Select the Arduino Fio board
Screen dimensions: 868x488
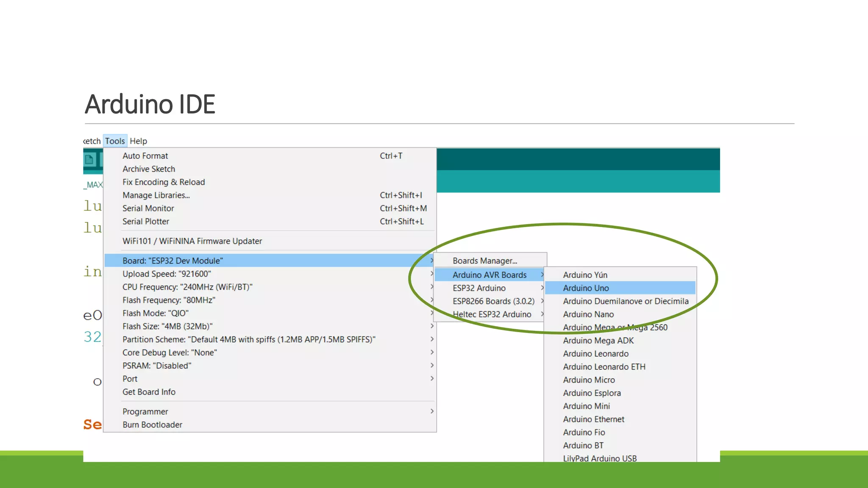click(x=620, y=433)
